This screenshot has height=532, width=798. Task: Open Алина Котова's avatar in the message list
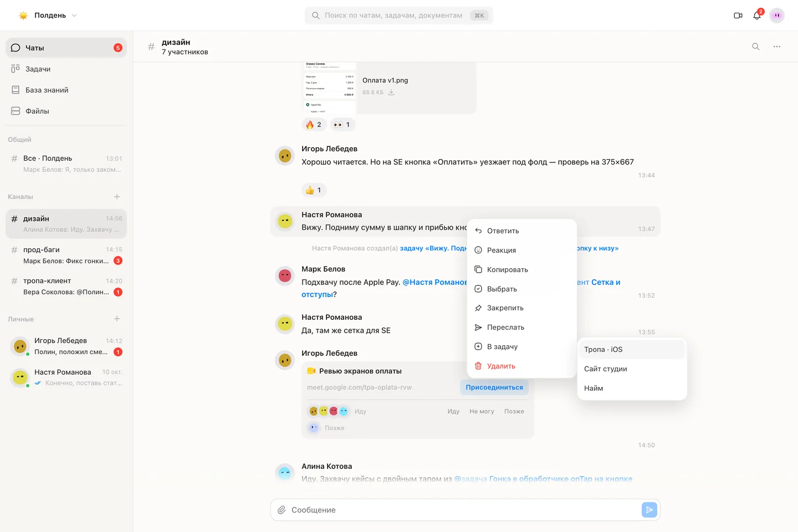click(285, 473)
